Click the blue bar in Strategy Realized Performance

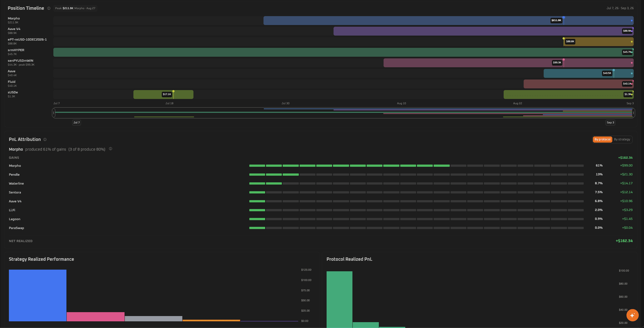pyautogui.click(x=38, y=295)
